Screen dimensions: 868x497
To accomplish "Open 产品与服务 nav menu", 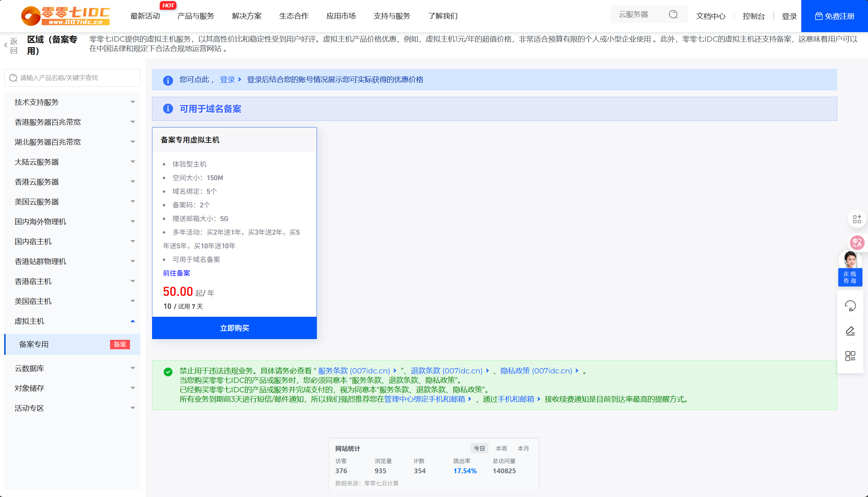I will point(196,16).
